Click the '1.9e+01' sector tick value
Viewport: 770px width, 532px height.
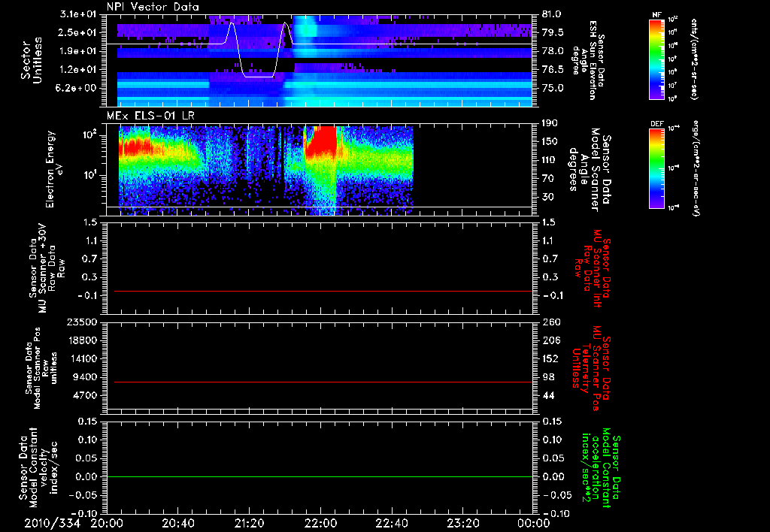point(79,51)
